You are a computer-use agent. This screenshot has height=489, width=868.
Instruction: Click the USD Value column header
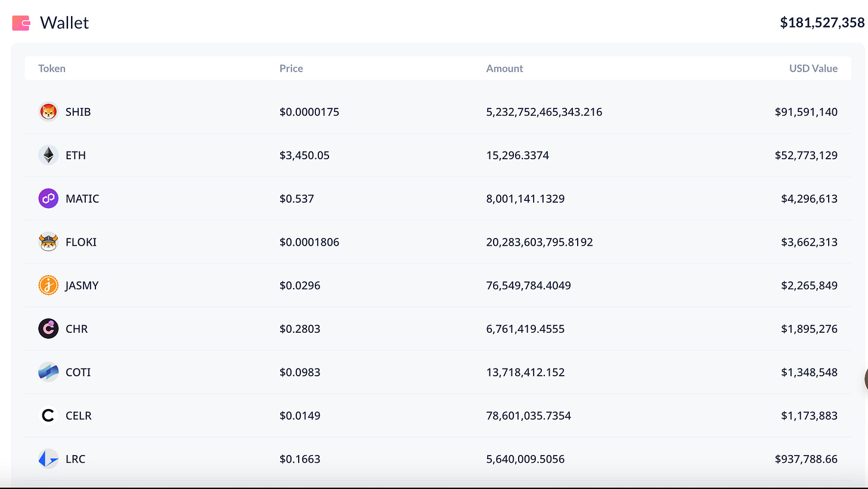(813, 69)
